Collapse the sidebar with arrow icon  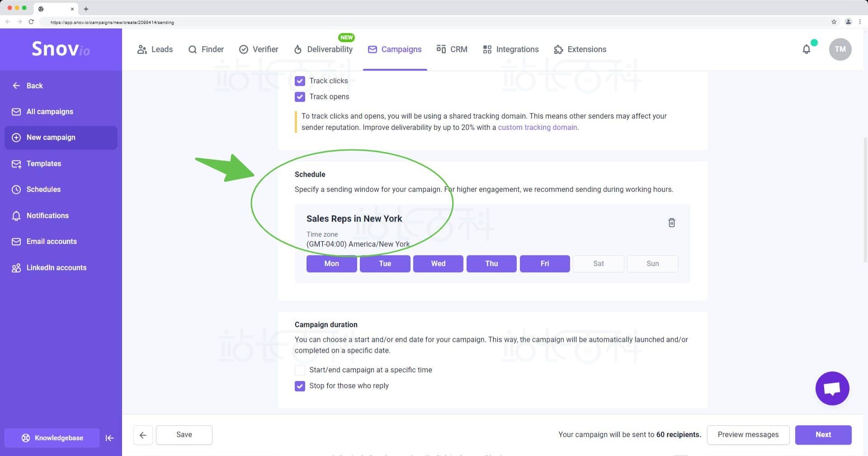point(109,438)
